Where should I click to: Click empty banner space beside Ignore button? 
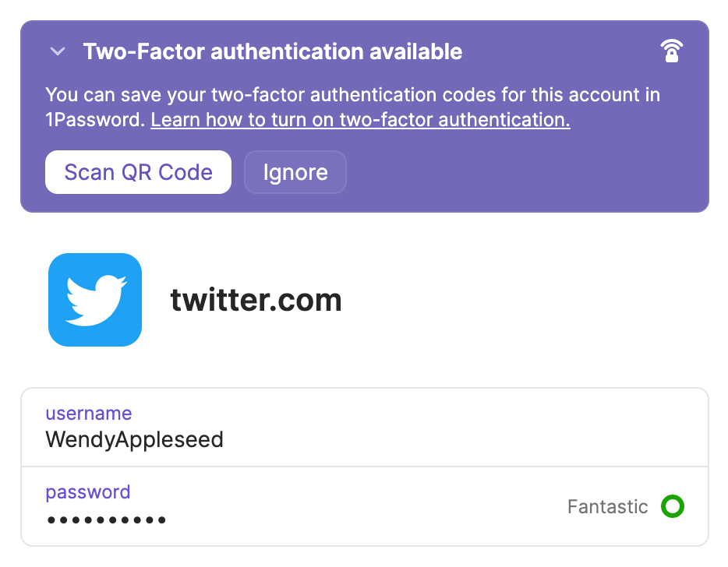point(522,172)
